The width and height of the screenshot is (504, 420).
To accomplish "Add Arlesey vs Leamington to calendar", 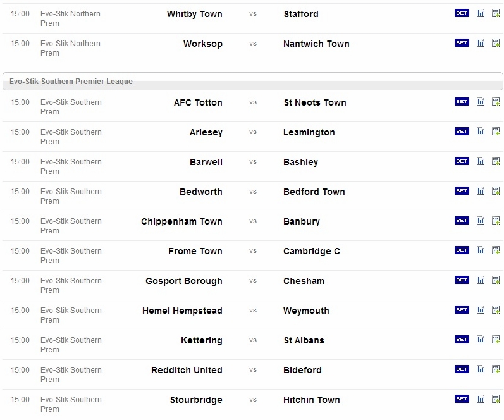I will click(x=496, y=131).
